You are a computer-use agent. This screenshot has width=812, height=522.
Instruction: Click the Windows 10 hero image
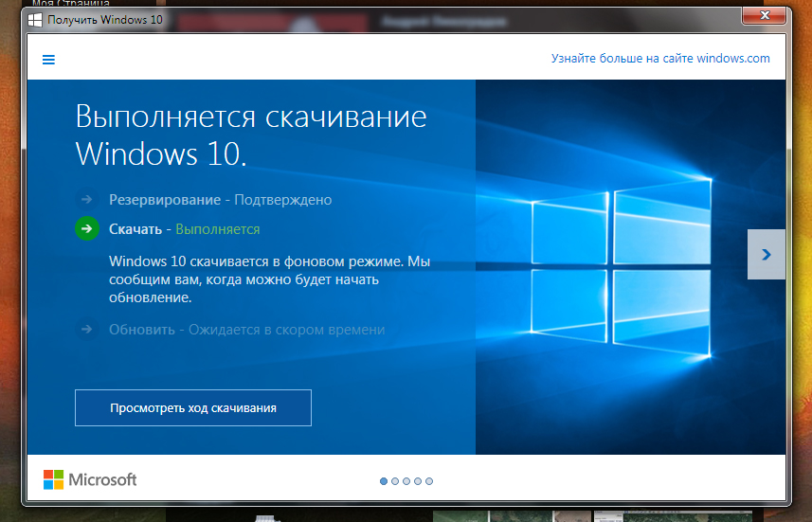click(630, 267)
